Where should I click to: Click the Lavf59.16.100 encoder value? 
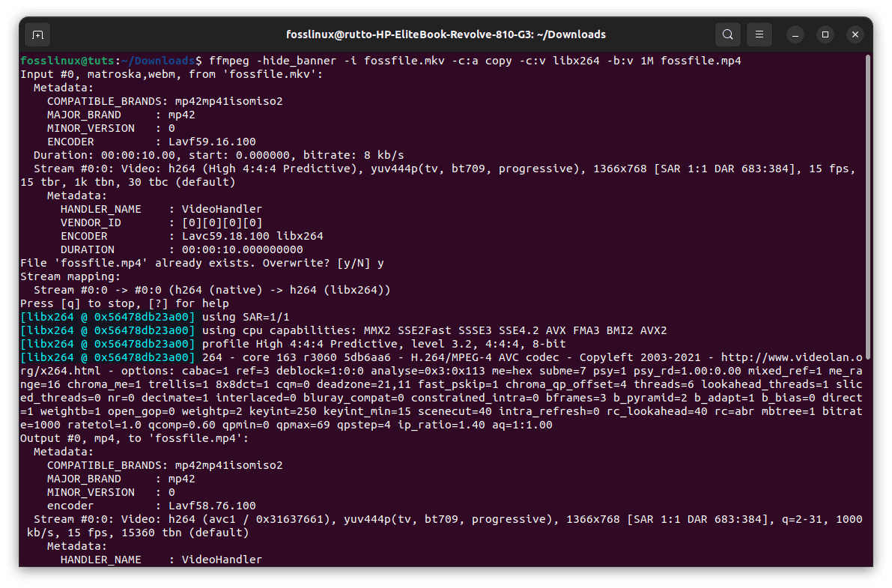tap(212, 142)
